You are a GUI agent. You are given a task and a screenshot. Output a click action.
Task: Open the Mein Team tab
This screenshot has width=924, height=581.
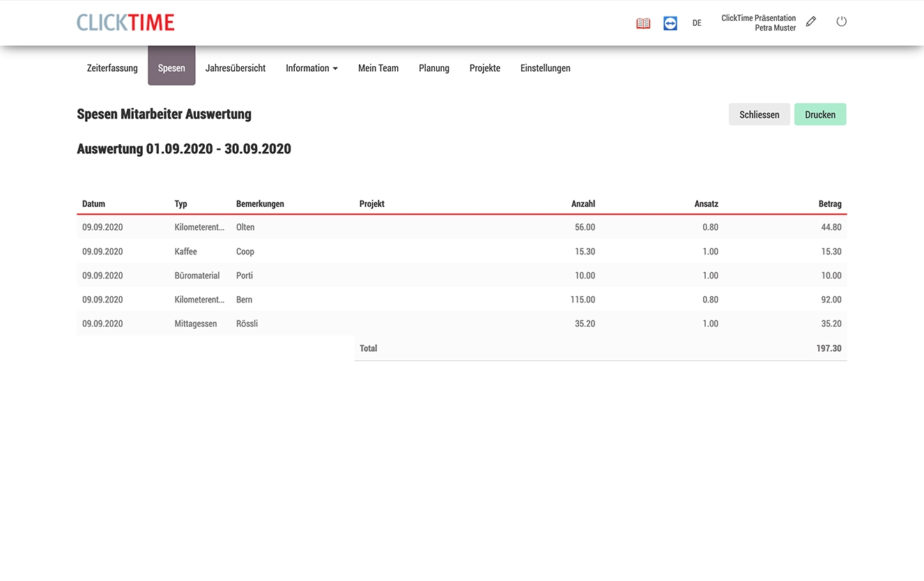pyautogui.click(x=378, y=68)
